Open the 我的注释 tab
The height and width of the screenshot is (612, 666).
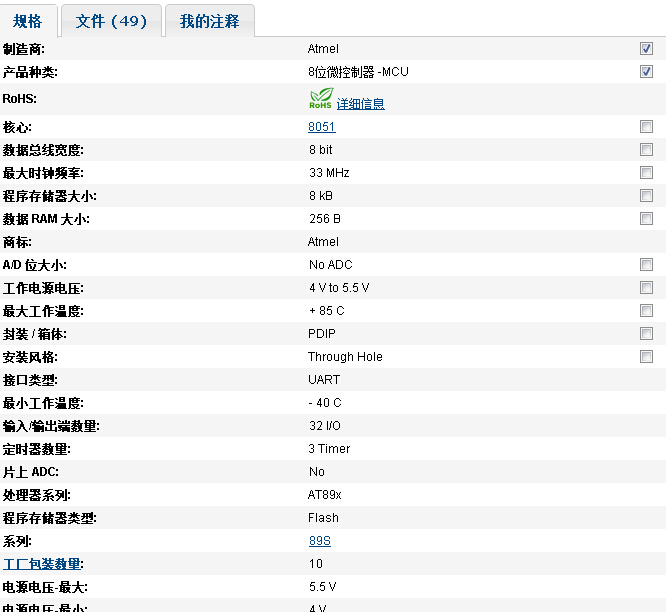(x=210, y=21)
